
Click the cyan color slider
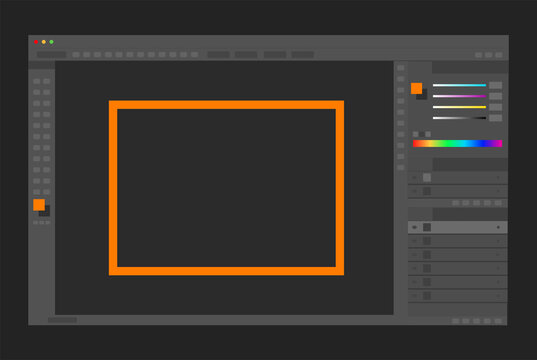click(459, 85)
